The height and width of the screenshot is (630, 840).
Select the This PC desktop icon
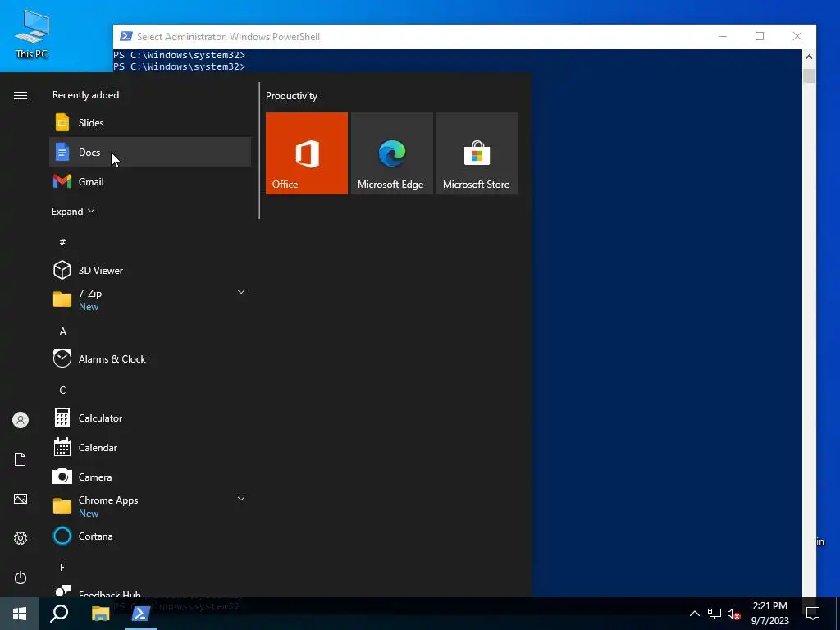[32, 34]
